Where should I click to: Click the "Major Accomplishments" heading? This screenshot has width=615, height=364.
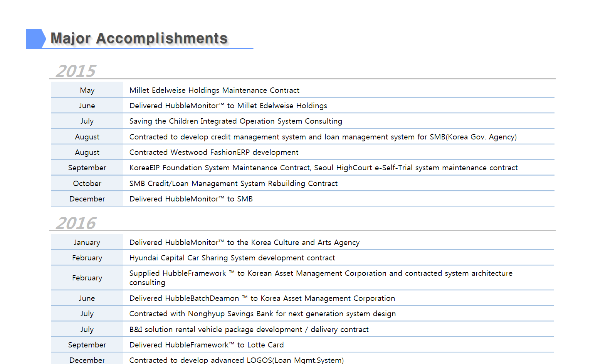139,39
